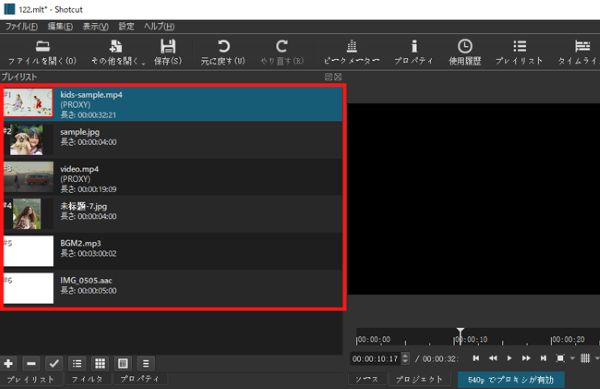Switch to the プロジェクト player tab

[x=419, y=379]
